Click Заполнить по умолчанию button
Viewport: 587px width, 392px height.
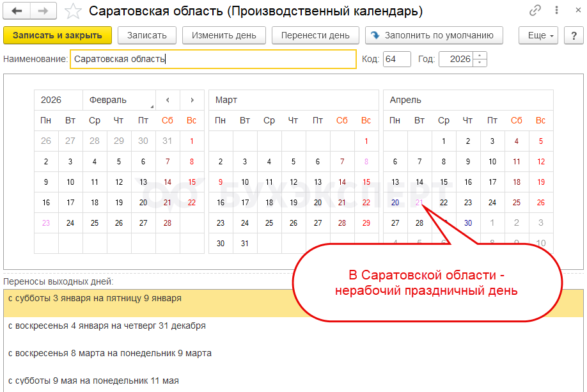pyautogui.click(x=434, y=35)
